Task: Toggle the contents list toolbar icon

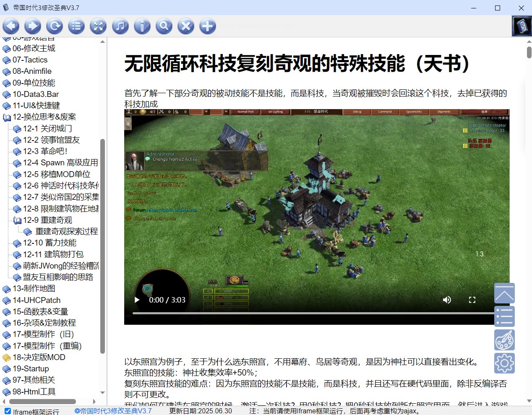Action: pos(76,26)
